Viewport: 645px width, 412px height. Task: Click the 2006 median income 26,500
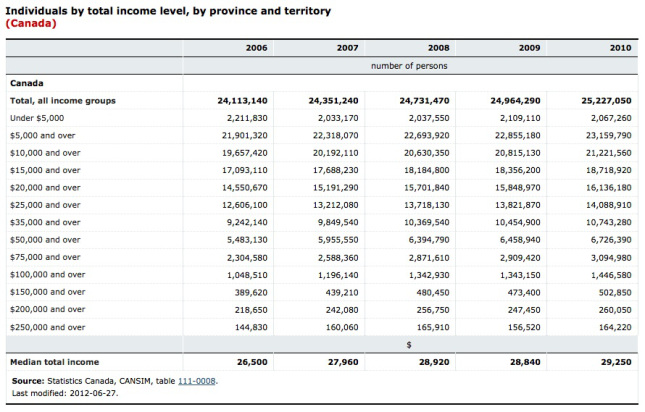[x=252, y=362]
